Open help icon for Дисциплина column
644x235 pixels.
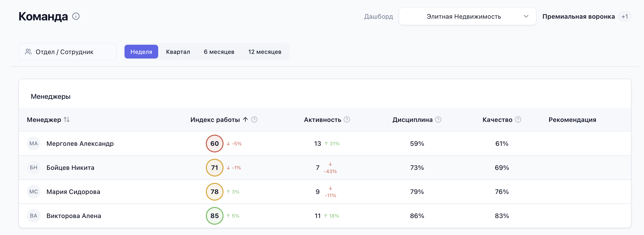click(x=438, y=119)
